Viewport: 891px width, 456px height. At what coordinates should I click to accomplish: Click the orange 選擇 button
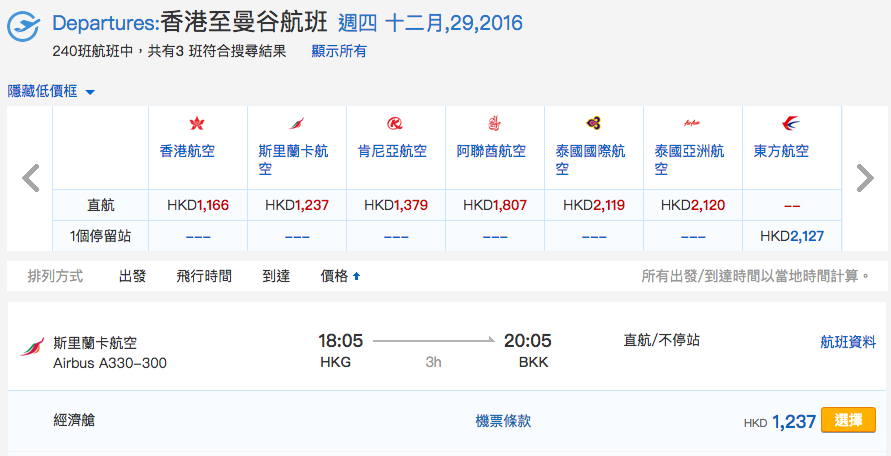pos(848,420)
